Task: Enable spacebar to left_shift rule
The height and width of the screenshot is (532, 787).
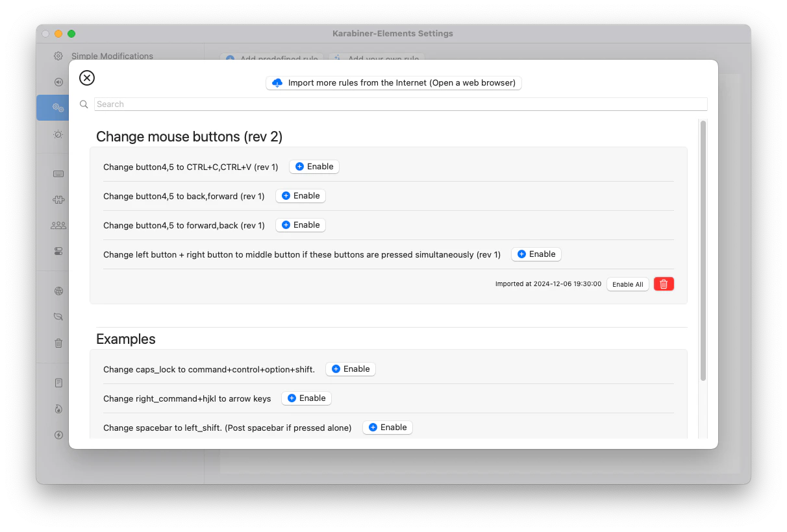Action: pyautogui.click(x=388, y=428)
